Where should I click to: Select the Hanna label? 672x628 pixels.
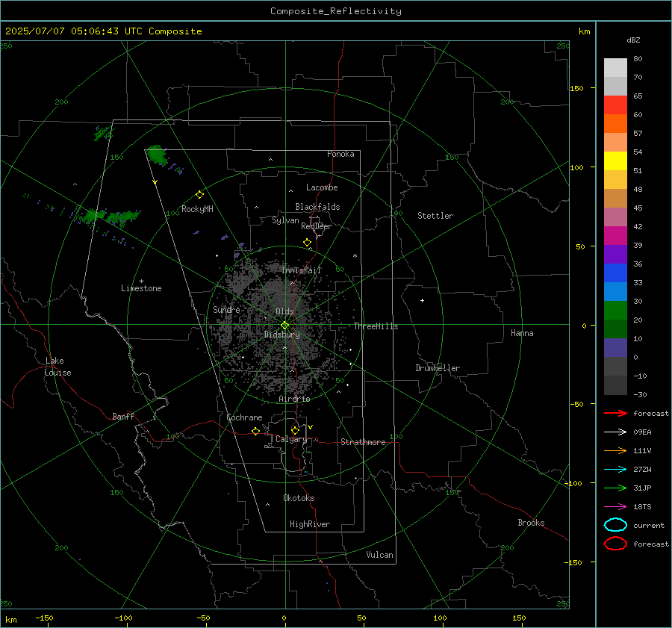[522, 333]
